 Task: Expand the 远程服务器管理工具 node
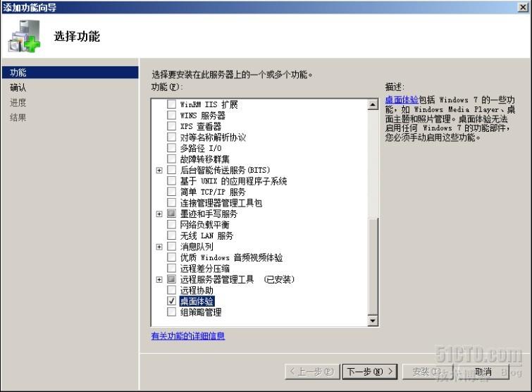(x=159, y=279)
